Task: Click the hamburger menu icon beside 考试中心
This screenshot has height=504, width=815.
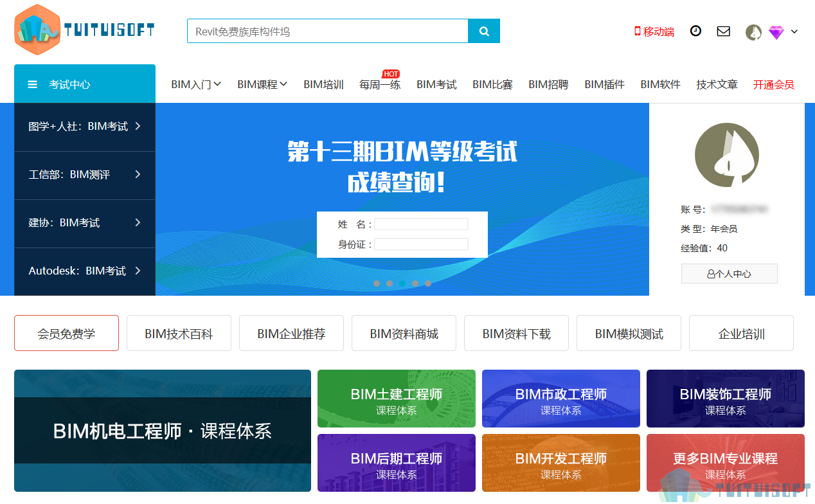Action: click(x=32, y=84)
